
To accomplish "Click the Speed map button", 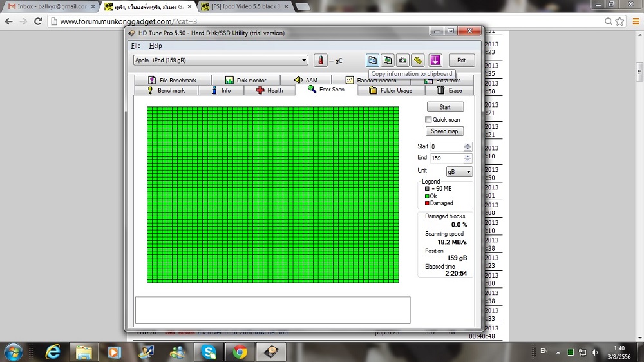I will [x=444, y=131].
